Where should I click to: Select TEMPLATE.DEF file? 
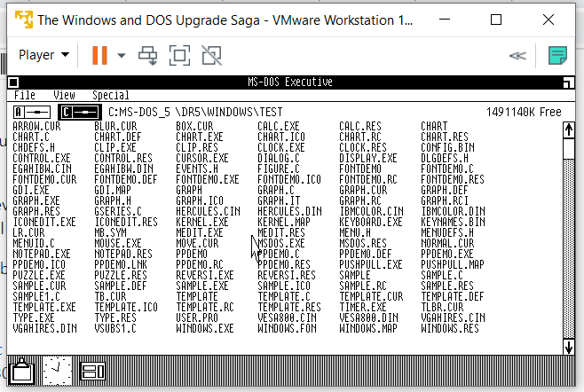click(453, 297)
